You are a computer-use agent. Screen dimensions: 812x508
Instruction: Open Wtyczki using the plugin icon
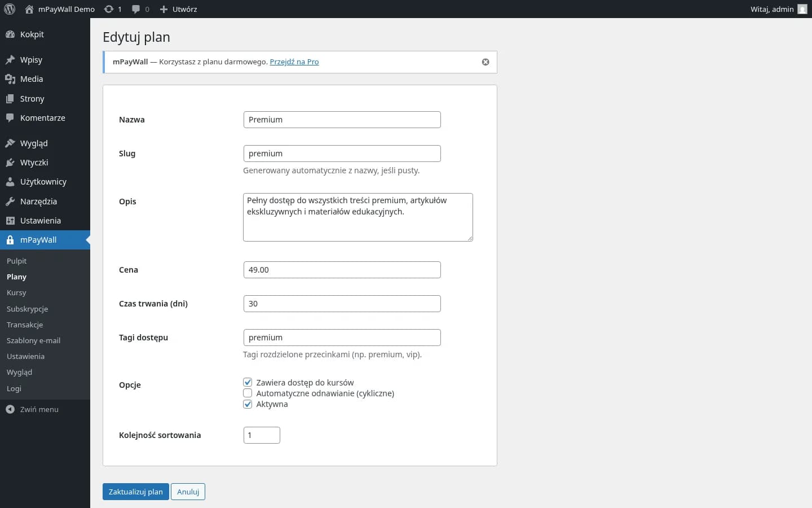tap(10, 163)
